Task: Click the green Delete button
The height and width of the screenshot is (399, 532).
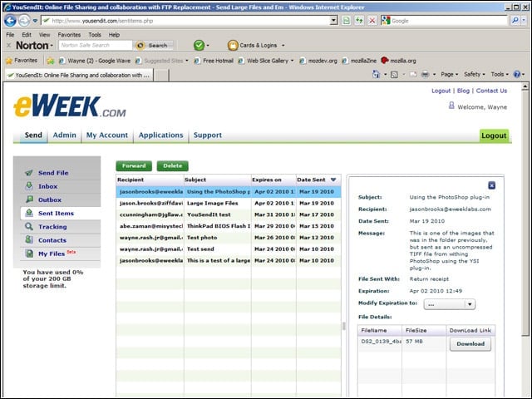Action: pyautogui.click(x=172, y=166)
